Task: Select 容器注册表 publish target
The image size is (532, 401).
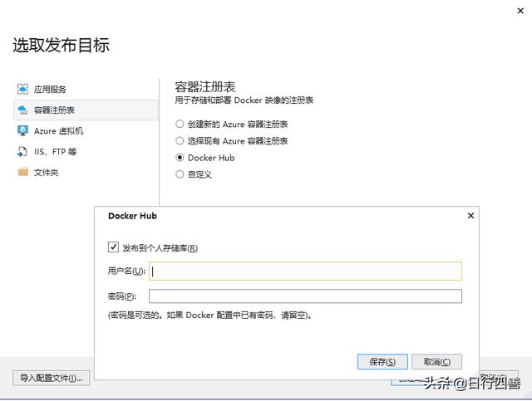Action: click(86, 110)
